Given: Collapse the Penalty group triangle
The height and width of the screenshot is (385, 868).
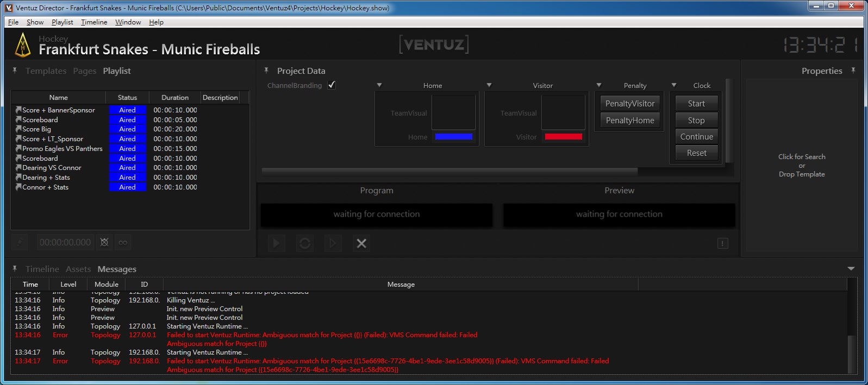Looking at the screenshot, I should [x=599, y=85].
